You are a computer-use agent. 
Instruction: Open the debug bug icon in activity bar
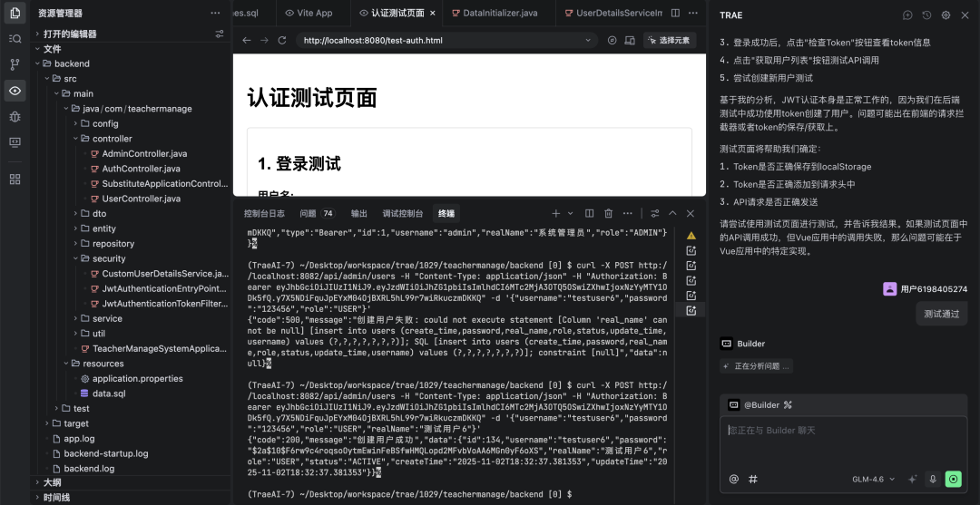[x=15, y=116]
